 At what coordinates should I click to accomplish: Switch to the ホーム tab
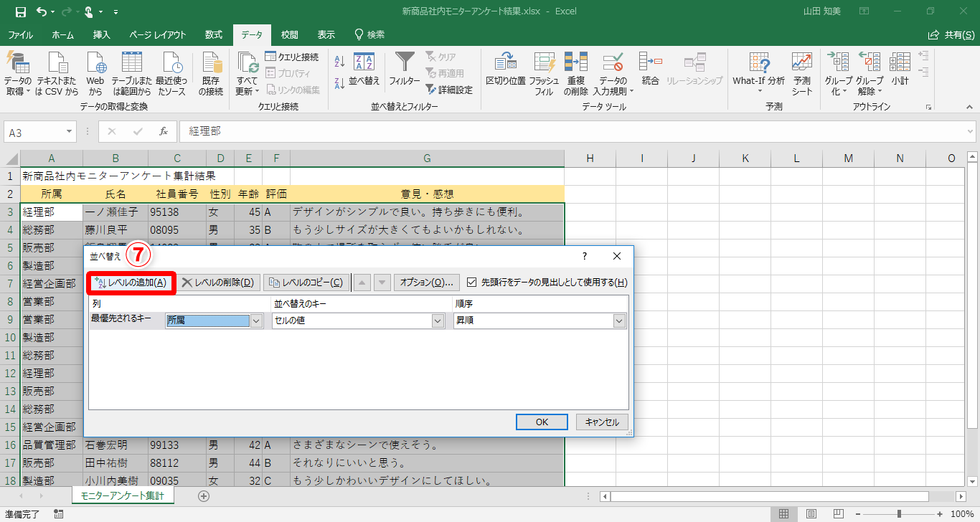coord(62,34)
